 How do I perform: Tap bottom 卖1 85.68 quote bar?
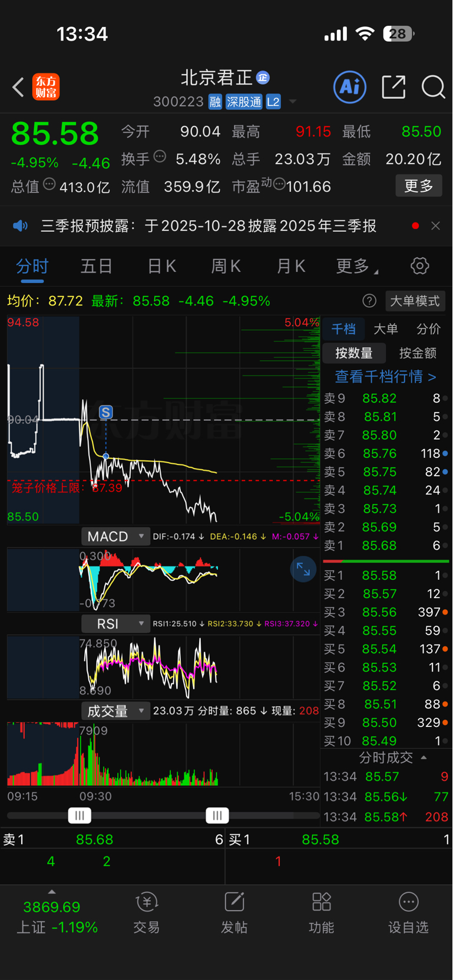pyautogui.click(x=113, y=839)
